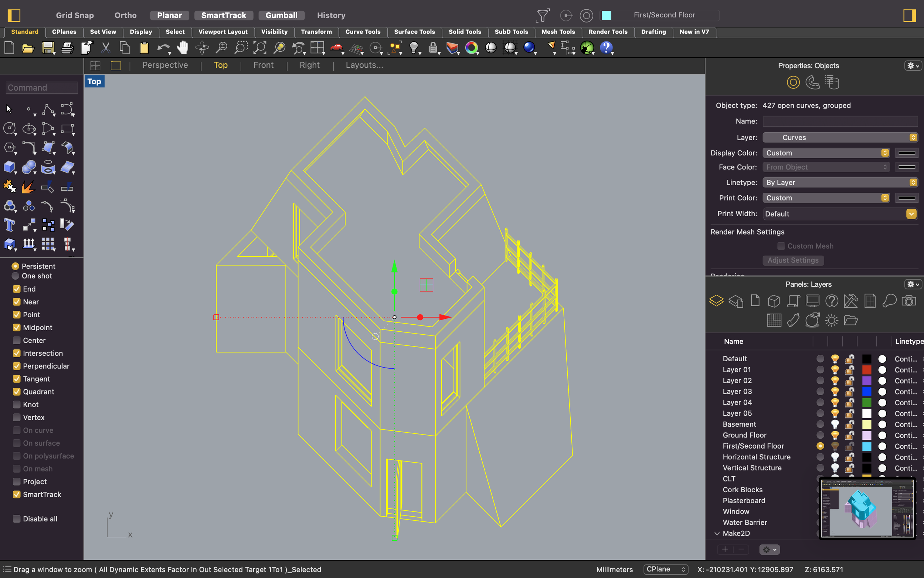Open the Linetype By Layer dropdown
The height and width of the screenshot is (578, 924).
tap(840, 183)
